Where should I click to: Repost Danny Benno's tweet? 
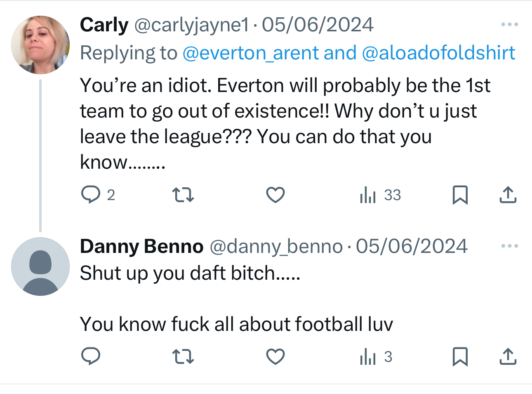[183, 356]
